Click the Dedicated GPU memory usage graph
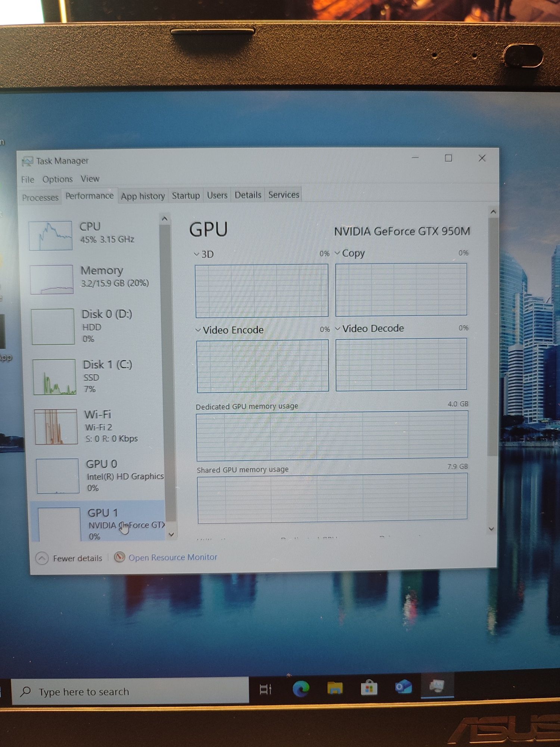The height and width of the screenshot is (747, 560). (332, 436)
